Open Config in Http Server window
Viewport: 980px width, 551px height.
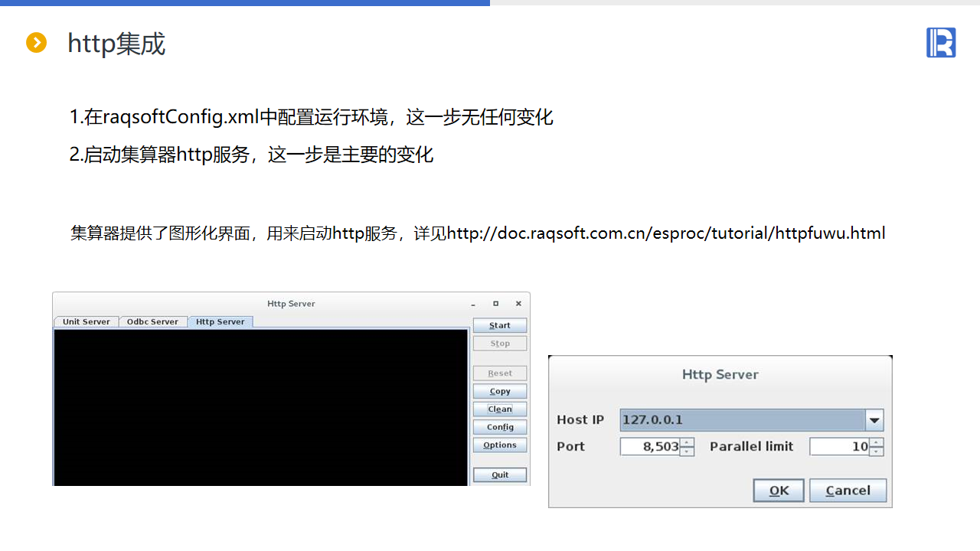(500, 427)
